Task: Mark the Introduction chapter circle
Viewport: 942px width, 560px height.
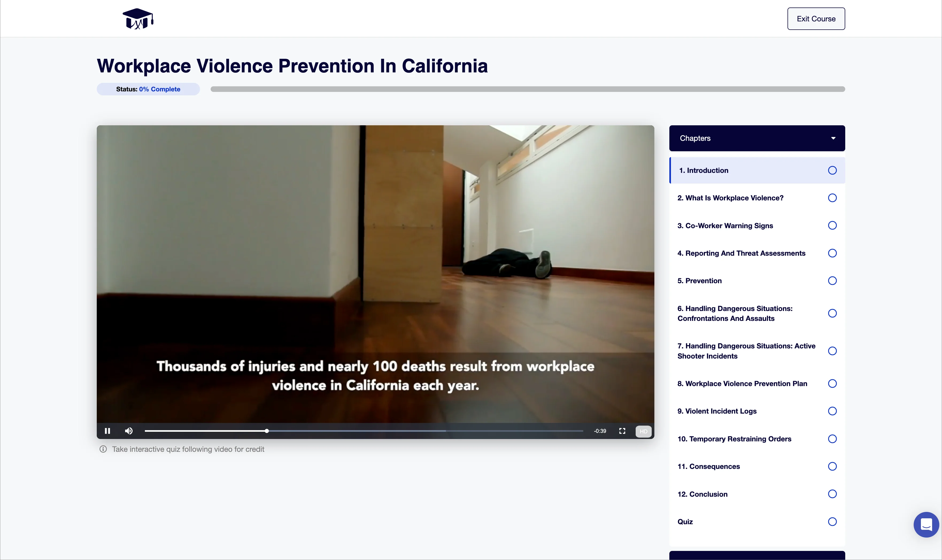Action: tap(832, 170)
